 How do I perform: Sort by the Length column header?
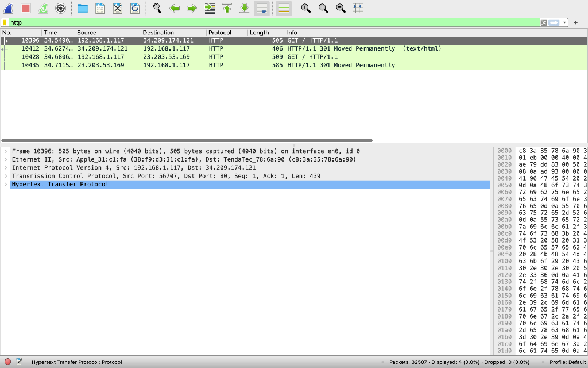[266, 33]
